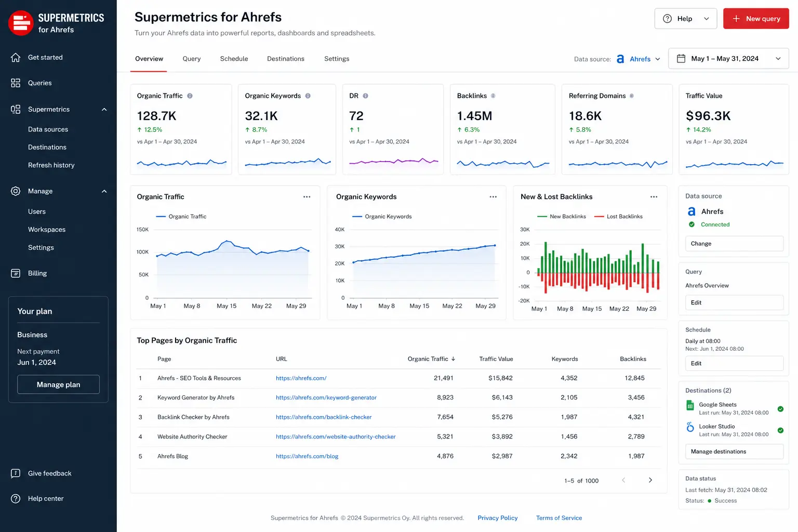Screen dimensions: 798x532
Task: Click the Give feedback icon
Action: click(16, 473)
